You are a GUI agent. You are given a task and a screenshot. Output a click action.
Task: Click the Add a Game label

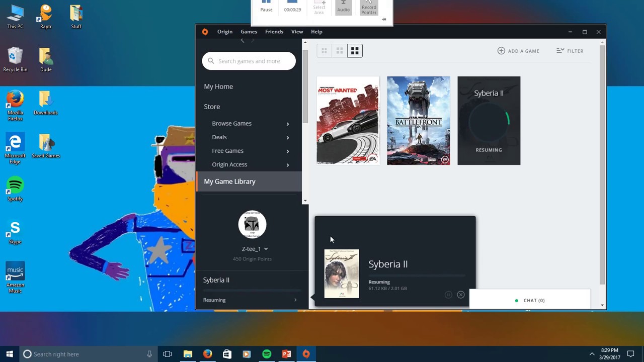pyautogui.click(x=523, y=51)
